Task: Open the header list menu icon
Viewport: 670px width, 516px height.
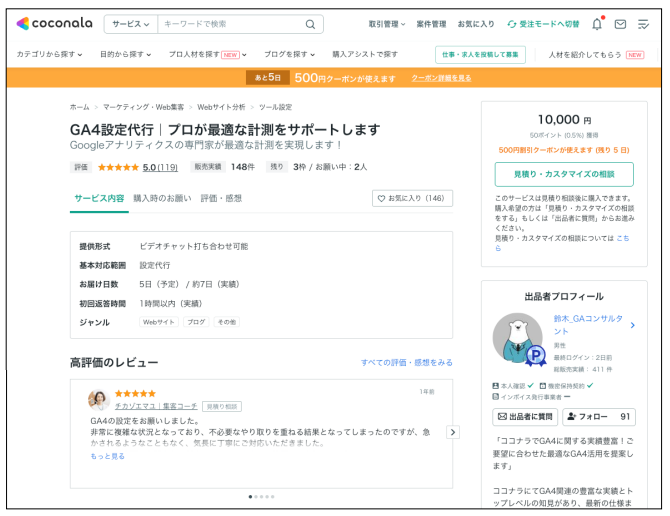Action: tap(643, 24)
